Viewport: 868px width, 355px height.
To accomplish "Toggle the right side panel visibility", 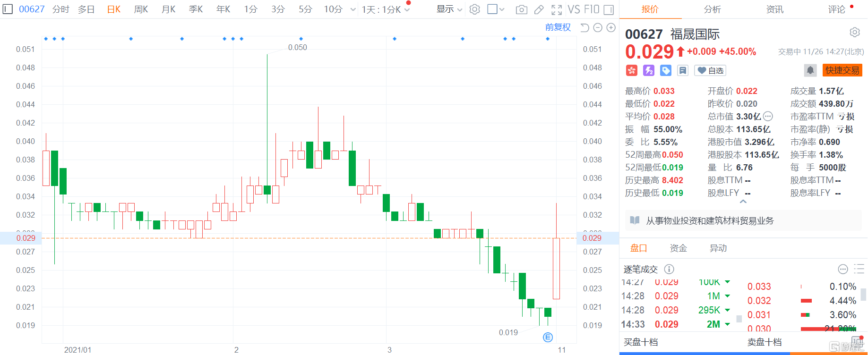I will pos(609,9).
